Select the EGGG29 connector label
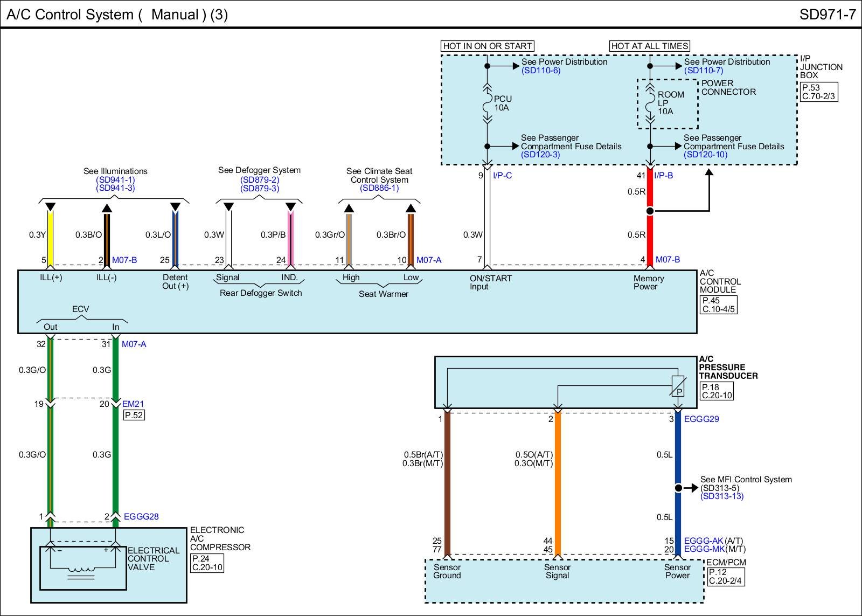 pos(701,419)
